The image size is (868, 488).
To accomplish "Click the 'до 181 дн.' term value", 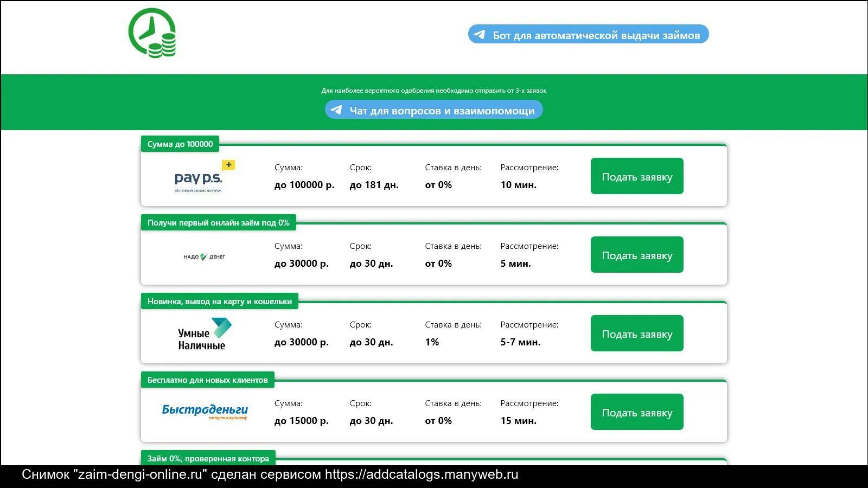I will (x=374, y=185).
